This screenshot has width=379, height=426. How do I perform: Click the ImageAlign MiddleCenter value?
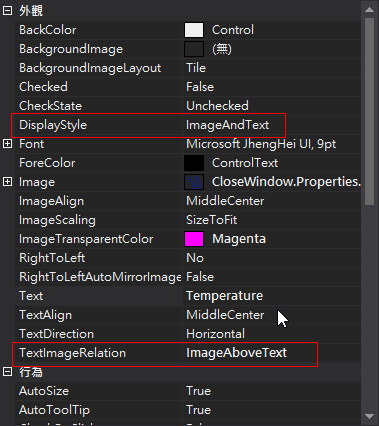click(x=225, y=201)
